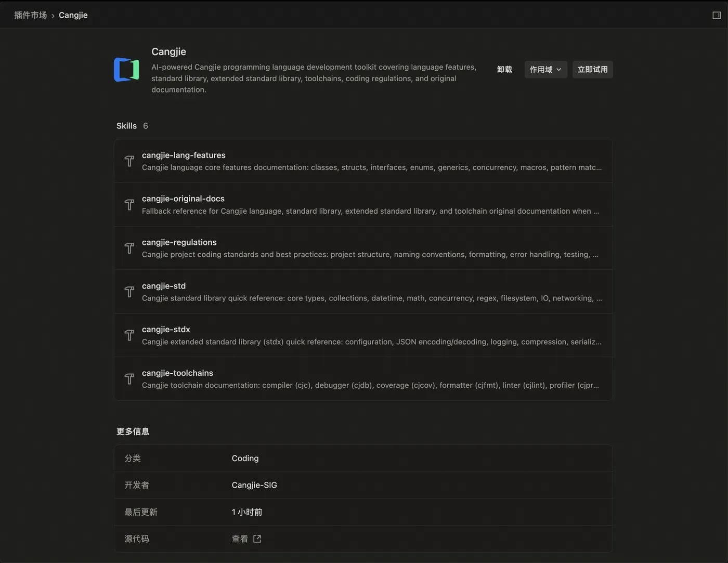Click the hammer icon beside cangjie-toolchains

coord(129,379)
